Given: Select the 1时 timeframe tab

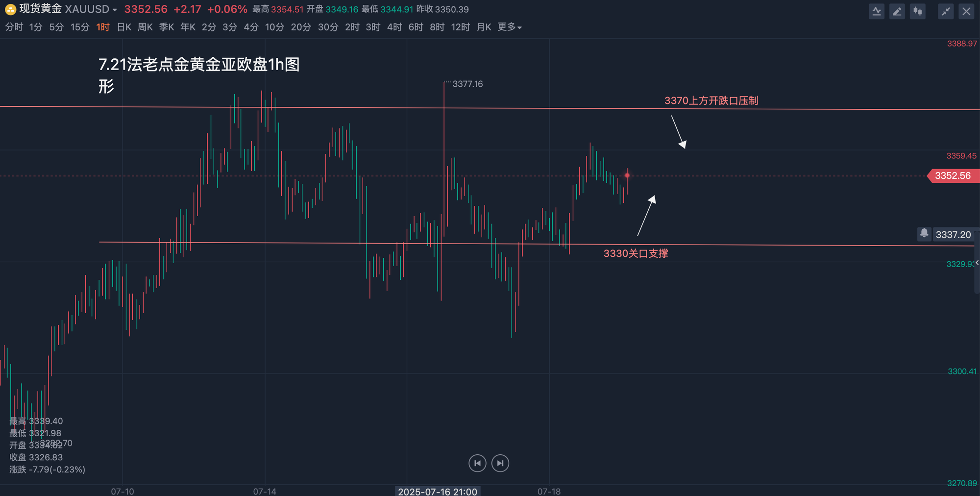Looking at the screenshot, I should click(x=103, y=27).
